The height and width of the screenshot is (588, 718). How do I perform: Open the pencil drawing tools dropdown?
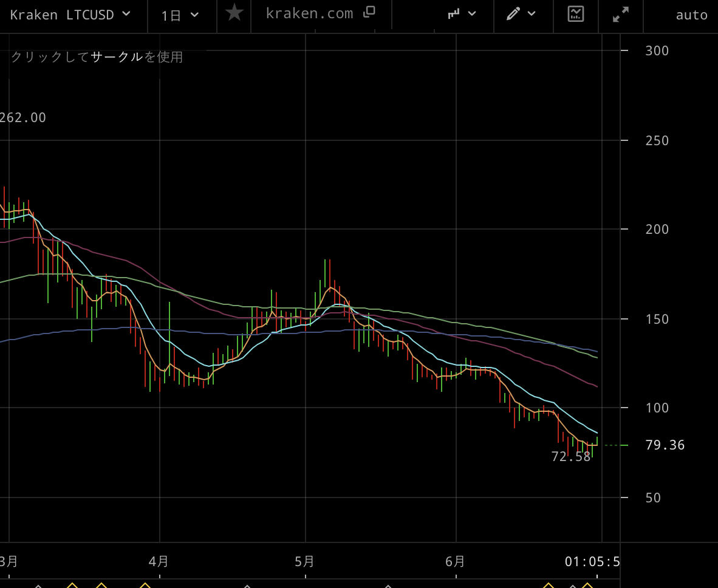(x=521, y=14)
